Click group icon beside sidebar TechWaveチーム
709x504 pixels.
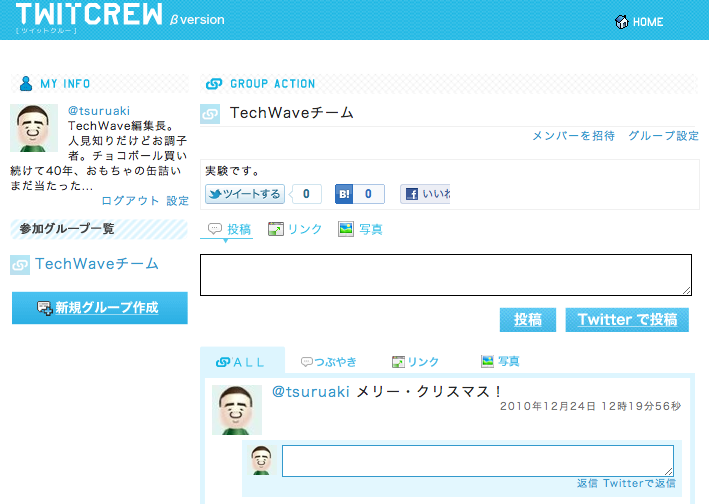[x=20, y=265]
